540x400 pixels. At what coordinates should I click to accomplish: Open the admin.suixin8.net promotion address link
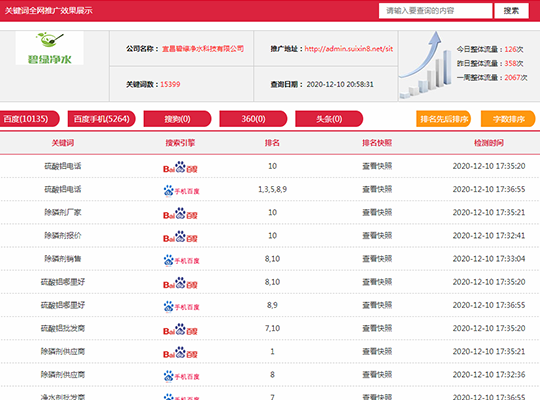pos(349,49)
